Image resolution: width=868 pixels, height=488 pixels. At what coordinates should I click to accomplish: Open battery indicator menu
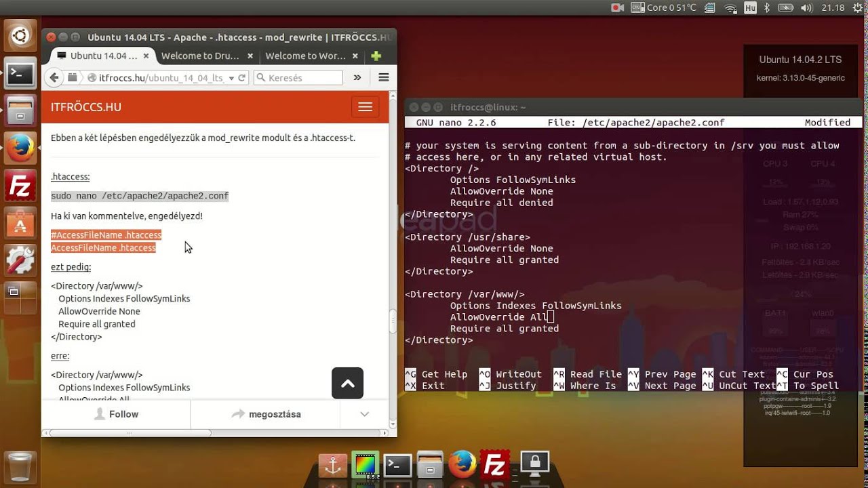pyautogui.click(x=787, y=8)
